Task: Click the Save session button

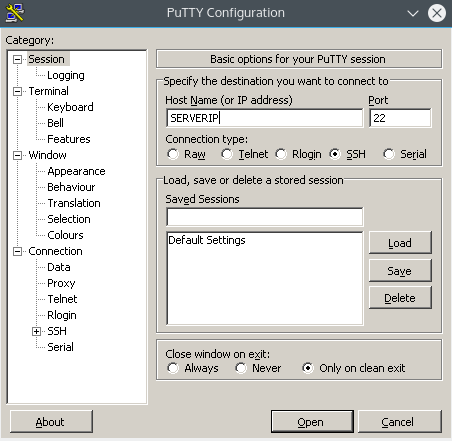Action: point(400,271)
